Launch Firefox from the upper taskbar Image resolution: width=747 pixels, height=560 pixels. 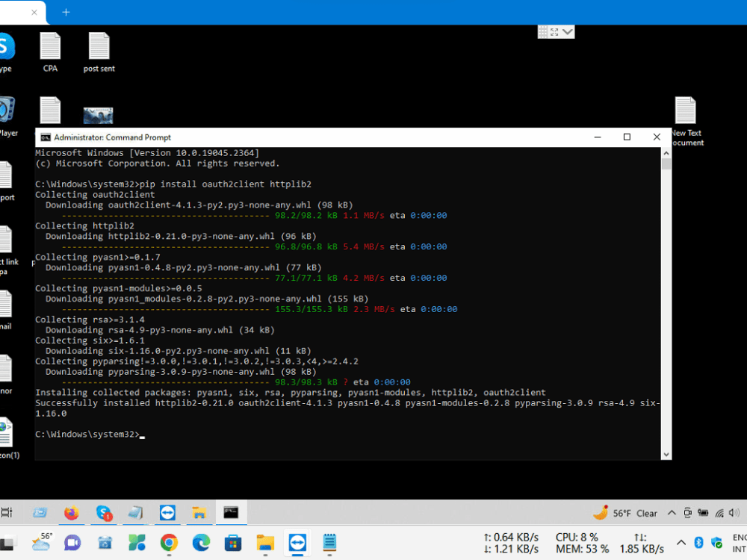(x=72, y=512)
